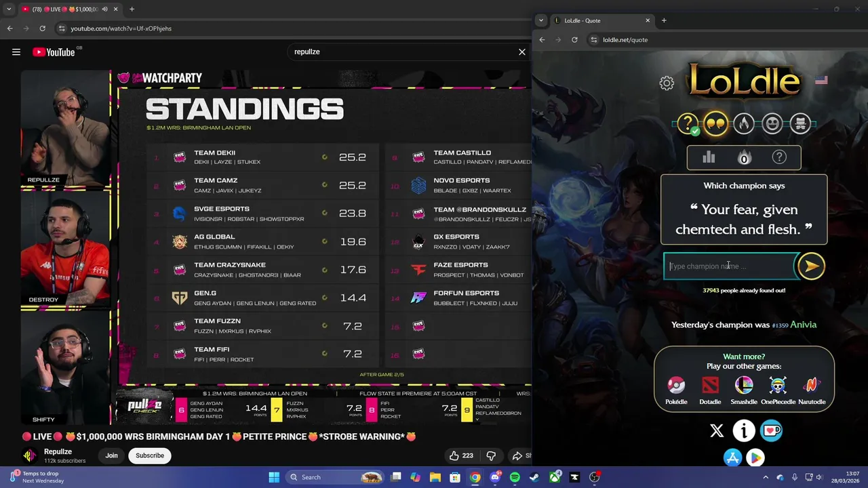Go back in the YouTube browser window

(9, 28)
